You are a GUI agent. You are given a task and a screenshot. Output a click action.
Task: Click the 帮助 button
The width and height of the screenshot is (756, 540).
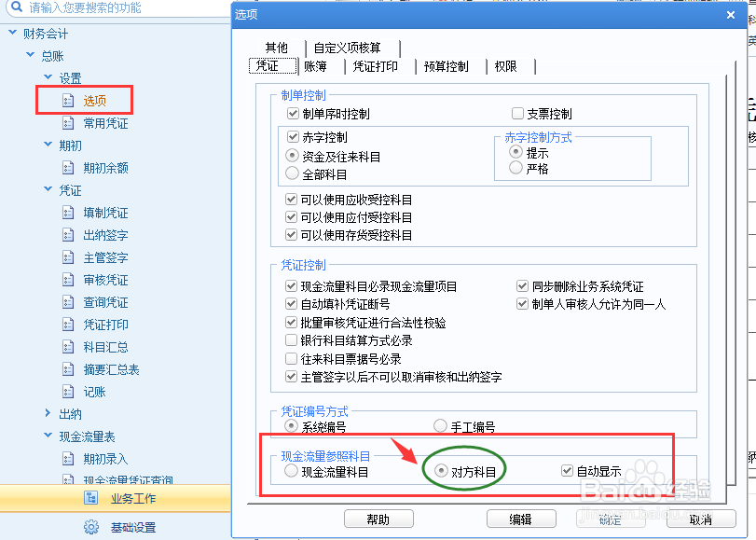click(378, 519)
